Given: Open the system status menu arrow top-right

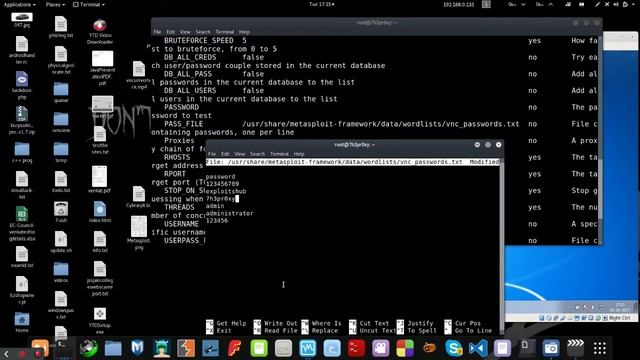Looking at the screenshot, I should click(x=632, y=4).
